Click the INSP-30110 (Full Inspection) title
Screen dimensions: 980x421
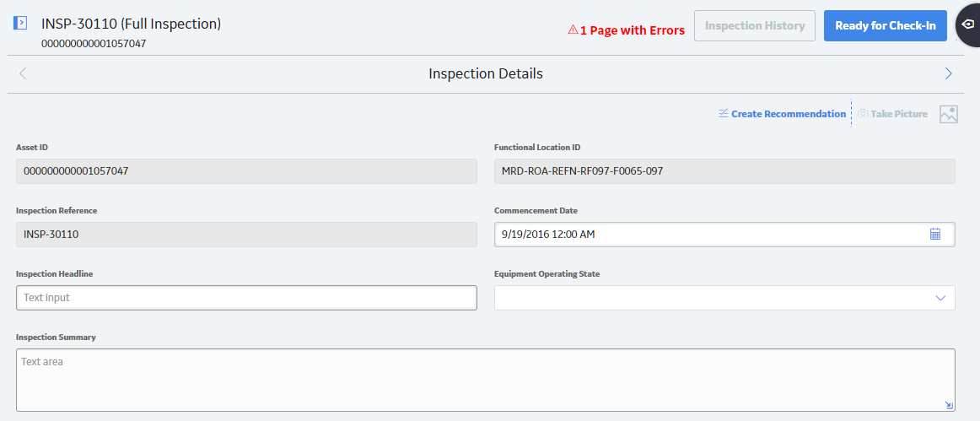pos(132,24)
